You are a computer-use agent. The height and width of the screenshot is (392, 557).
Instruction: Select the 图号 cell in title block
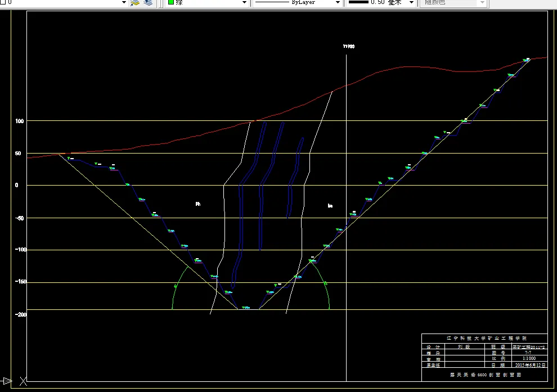tap(498, 353)
